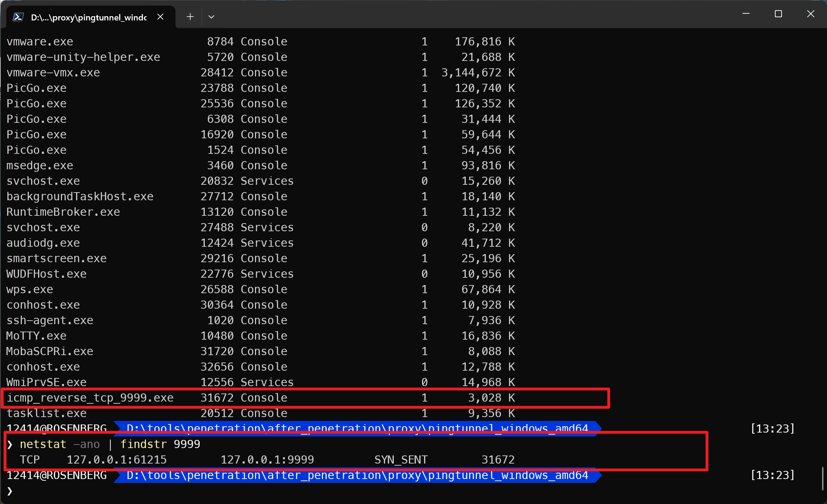Screen dimensions: 827x504
Task: Click the vmware-vmx.exe process row
Action: click(x=53, y=73)
